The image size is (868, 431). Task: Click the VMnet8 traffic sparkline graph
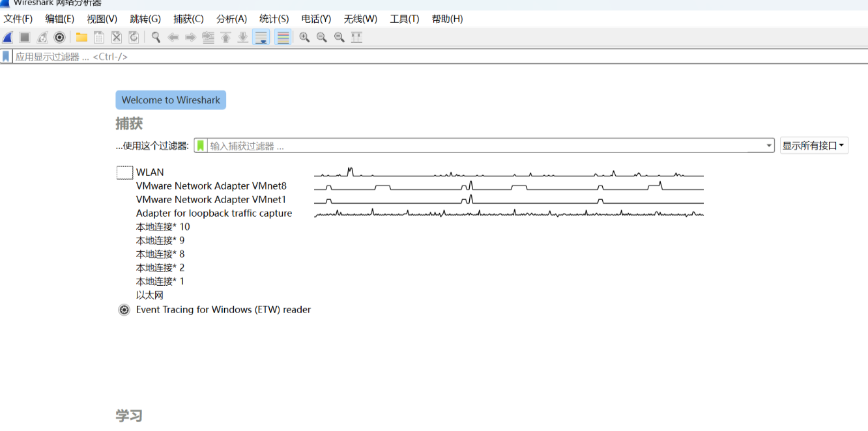[x=509, y=186]
